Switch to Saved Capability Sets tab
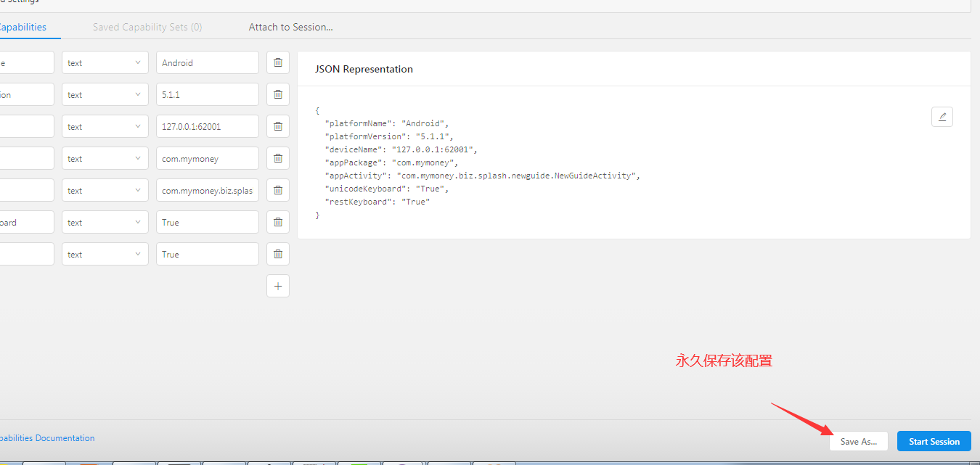 tap(147, 27)
